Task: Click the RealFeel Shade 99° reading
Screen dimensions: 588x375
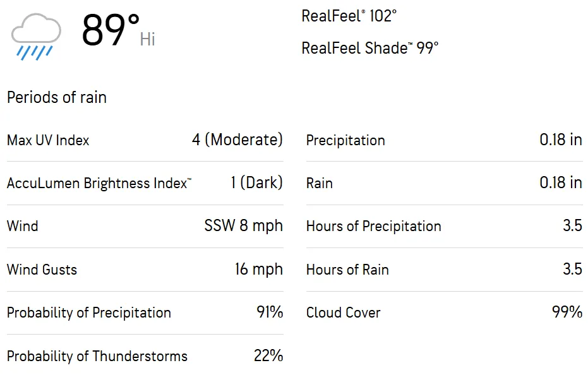Action: click(x=369, y=48)
